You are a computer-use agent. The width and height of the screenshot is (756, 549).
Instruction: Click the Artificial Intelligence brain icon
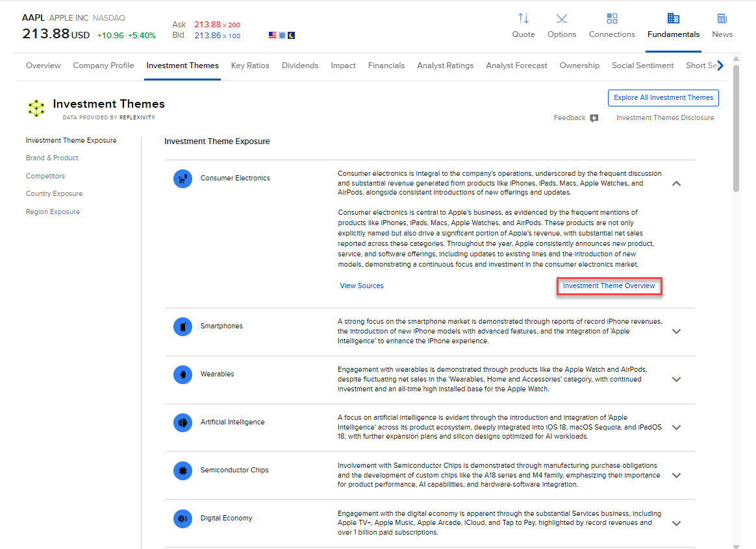pos(183,422)
